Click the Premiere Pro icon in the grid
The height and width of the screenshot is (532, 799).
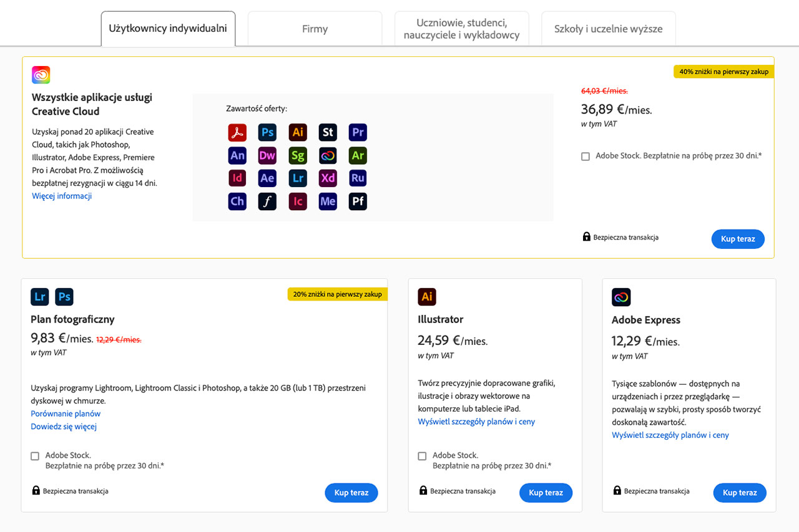click(358, 132)
